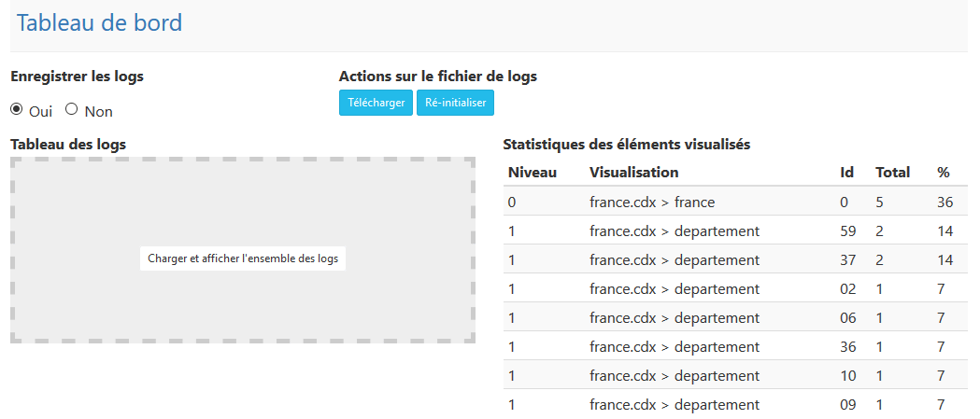Click the % column header

(x=944, y=173)
